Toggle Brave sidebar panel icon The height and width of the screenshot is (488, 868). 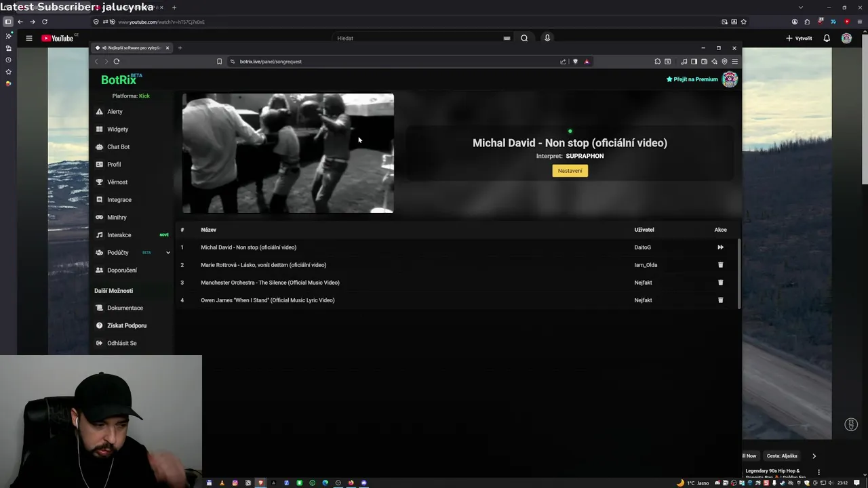click(694, 62)
